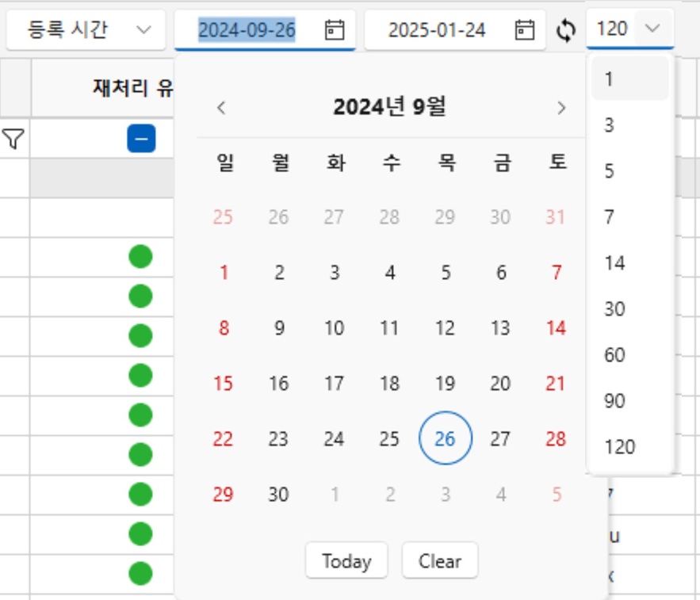The image size is (700, 600).
Task: Select September 26 in the calendar
Action: click(445, 439)
